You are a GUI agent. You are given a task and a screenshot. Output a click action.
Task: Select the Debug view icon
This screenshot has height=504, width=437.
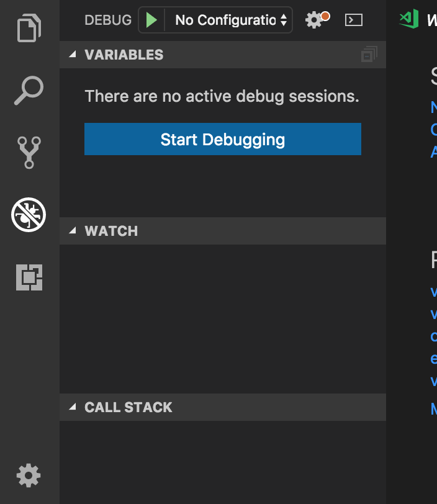tap(27, 214)
